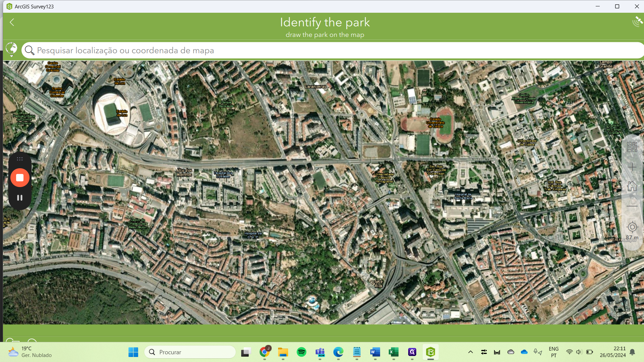Viewport: 644px width, 362px height.
Task: Open Spotify from the taskbar
Action: (302, 352)
